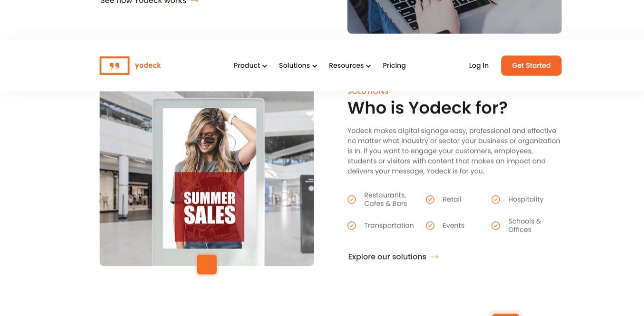
Task: Click the checkmark icon beside Schools & Offices
Action: pyautogui.click(x=496, y=225)
